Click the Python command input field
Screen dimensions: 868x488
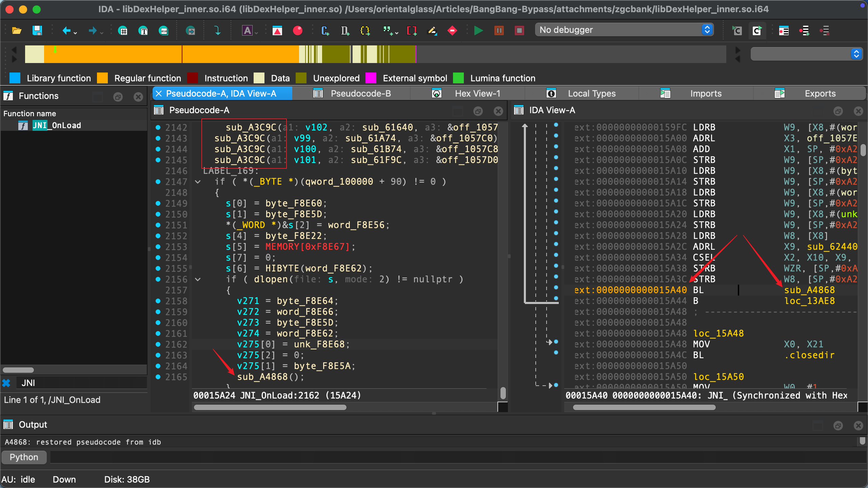pyautogui.click(x=458, y=457)
